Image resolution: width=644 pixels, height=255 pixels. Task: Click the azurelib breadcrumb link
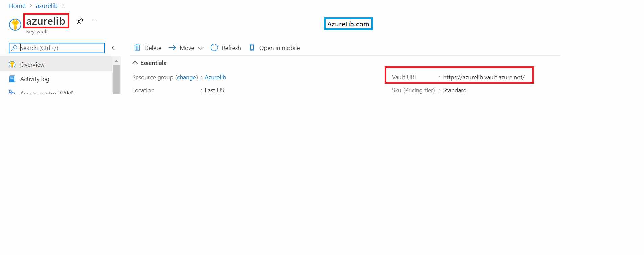(47, 6)
